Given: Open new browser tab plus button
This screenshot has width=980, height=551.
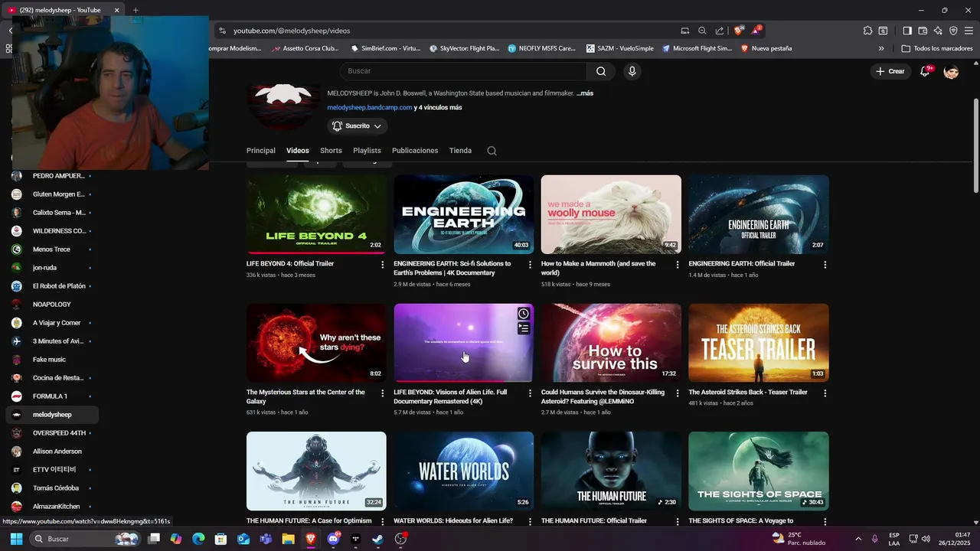Looking at the screenshot, I should (136, 10).
